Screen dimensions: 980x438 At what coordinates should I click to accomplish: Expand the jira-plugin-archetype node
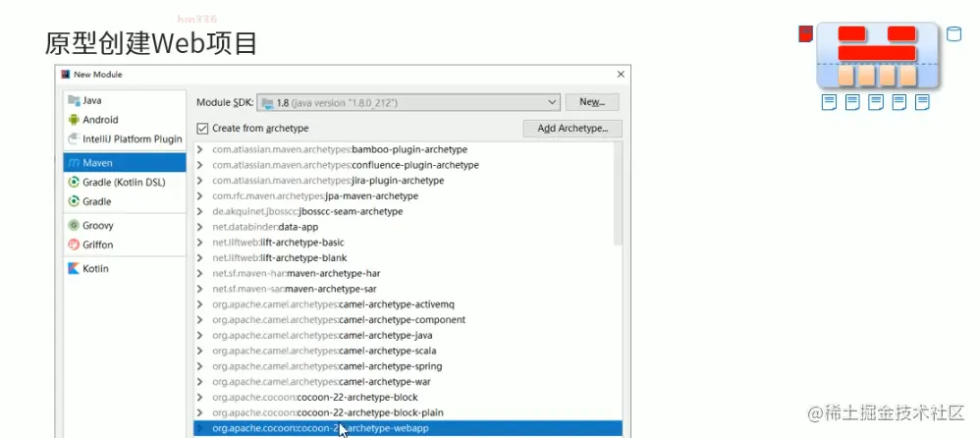199,181
